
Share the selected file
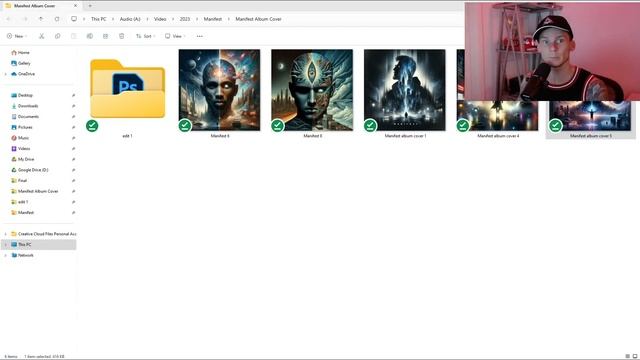point(105,36)
